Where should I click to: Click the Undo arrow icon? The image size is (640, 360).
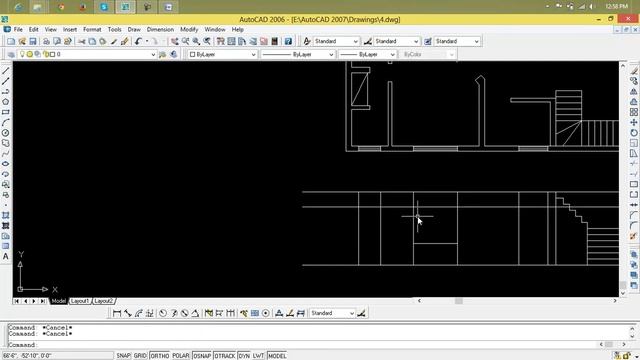tap(138, 41)
